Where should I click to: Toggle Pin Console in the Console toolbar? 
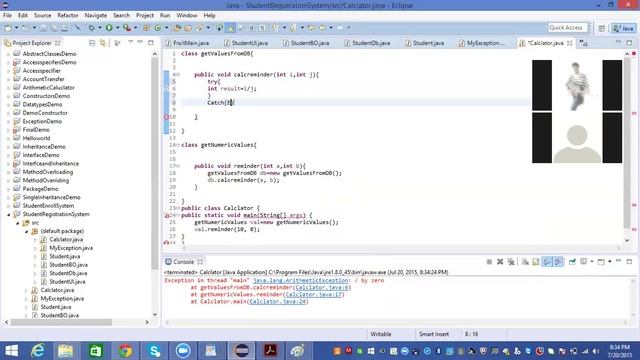(572, 262)
